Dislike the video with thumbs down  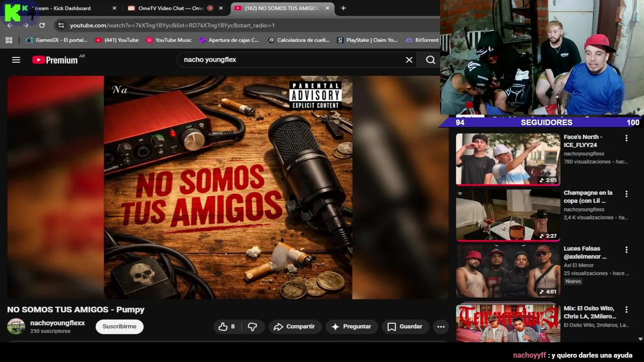coord(253,327)
